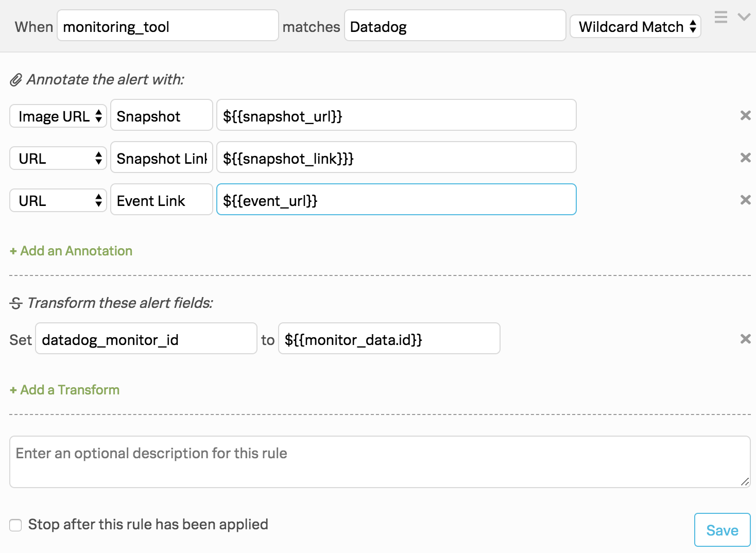Enable "Stop after this rule has been applied"
Screen dimensions: 756x553
click(x=15, y=525)
